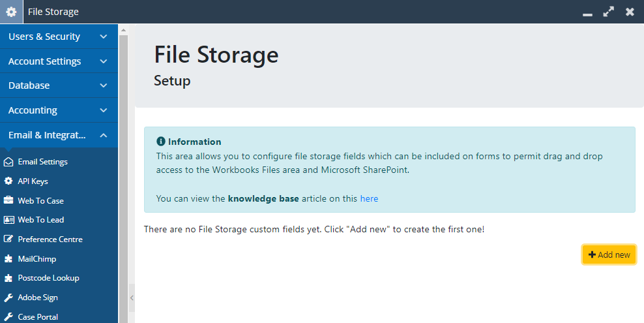The image size is (644, 323).
Task: Open the knowledge base 'here' link
Action: (x=369, y=198)
